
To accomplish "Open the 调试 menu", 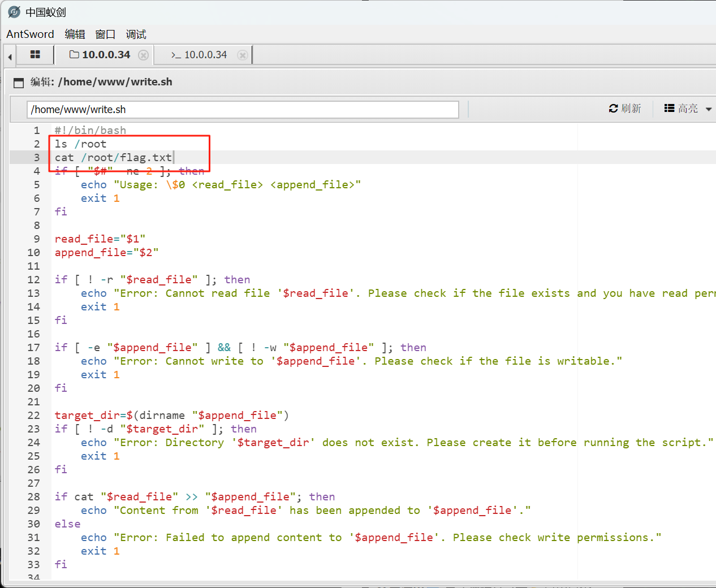I will (x=136, y=34).
